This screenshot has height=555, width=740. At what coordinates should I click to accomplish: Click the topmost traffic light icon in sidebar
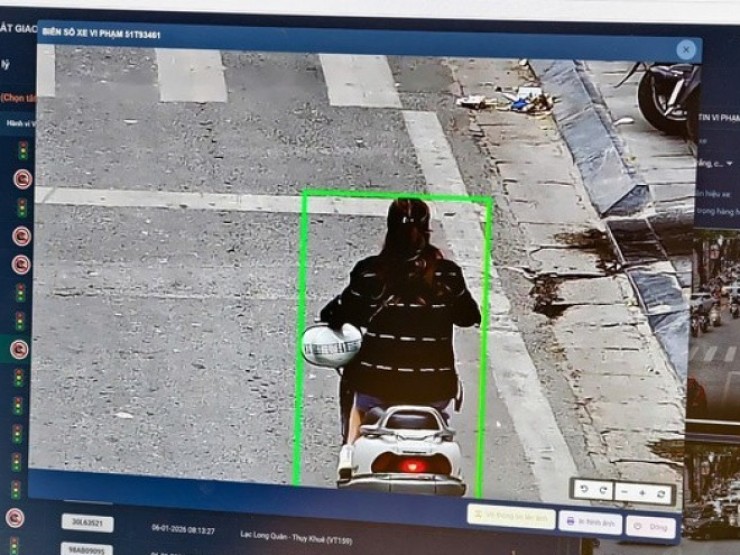pos(22,151)
